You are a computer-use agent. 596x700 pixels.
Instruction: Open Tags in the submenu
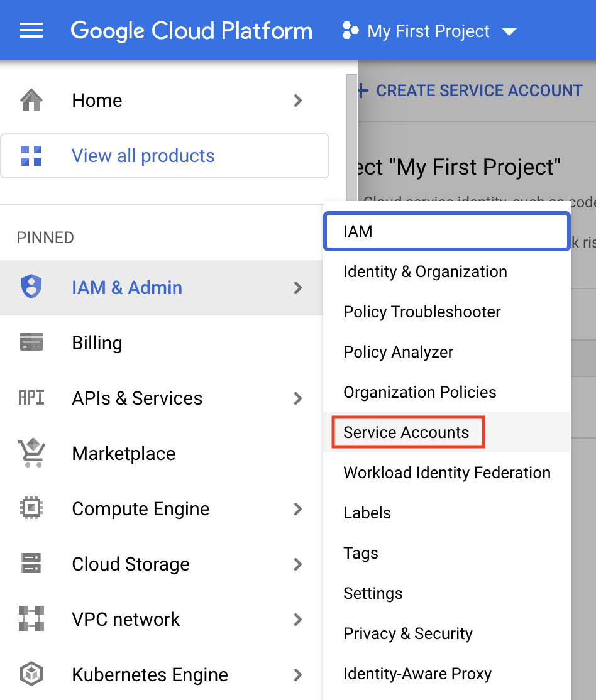pyautogui.click(x=447, y=553)
